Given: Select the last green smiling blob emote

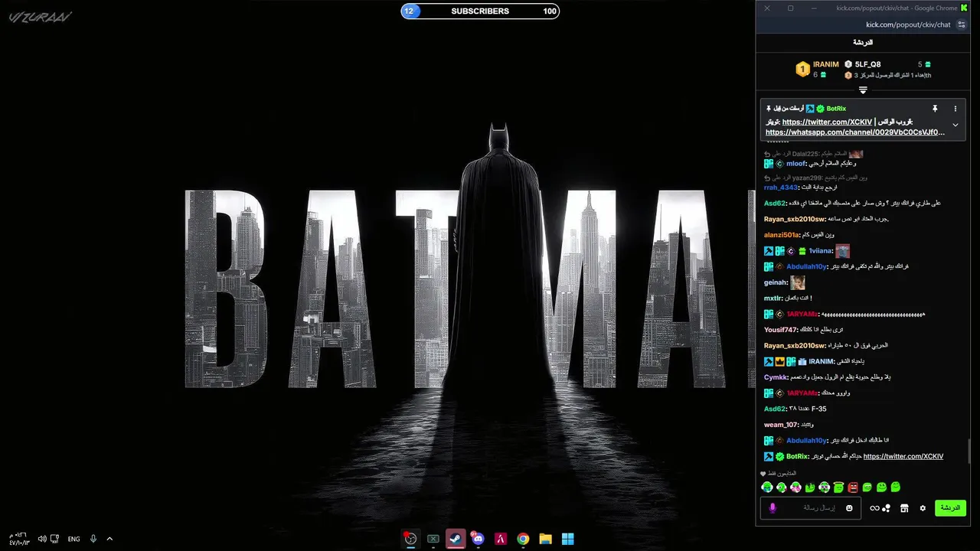Looking at the screenshot, I should [896, 487].
